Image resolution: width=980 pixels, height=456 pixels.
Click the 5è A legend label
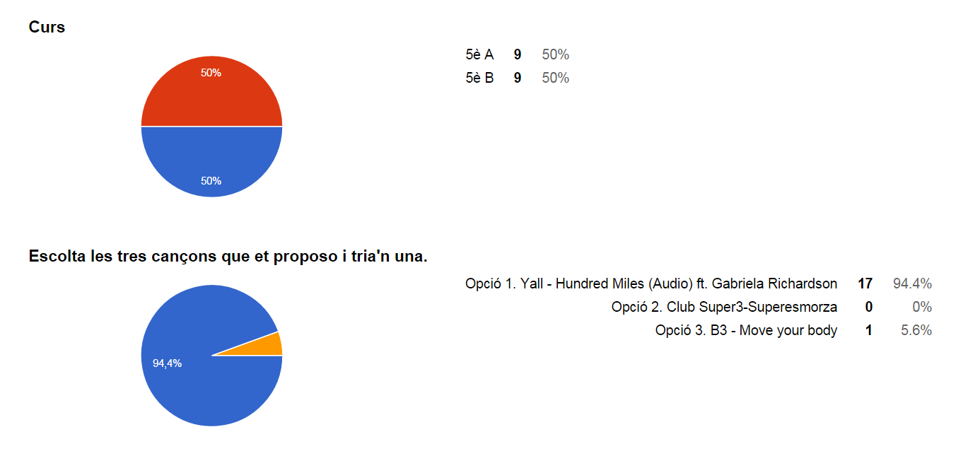coord(479,54)
